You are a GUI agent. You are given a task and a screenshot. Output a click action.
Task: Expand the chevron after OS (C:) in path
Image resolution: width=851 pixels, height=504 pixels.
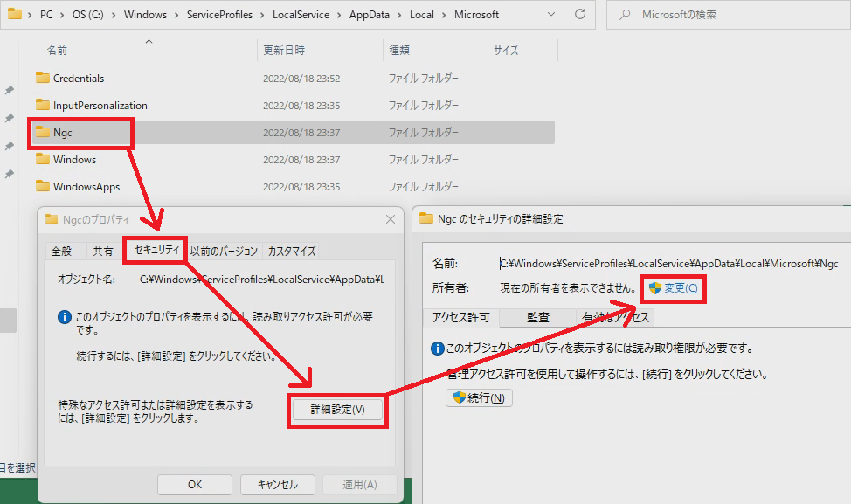pyautogui.click(x=114, y=15)
